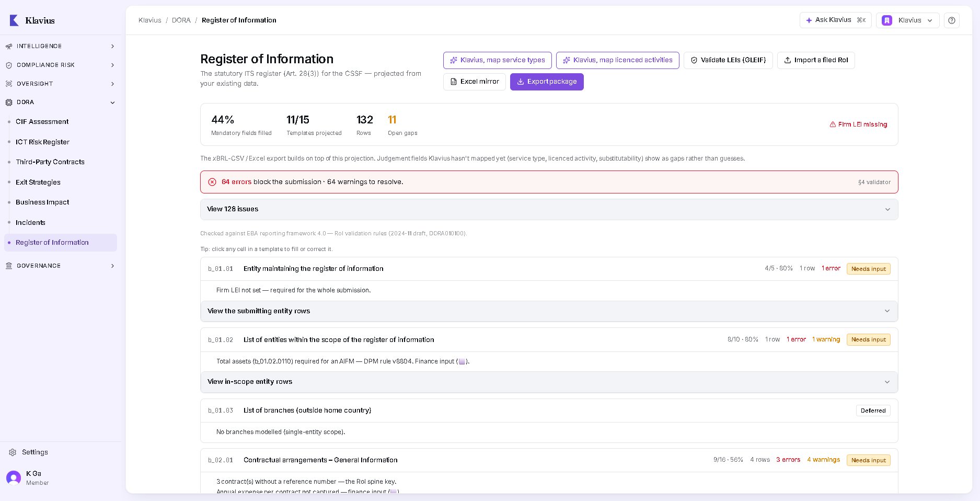Screen dimensions: 980x501
Task: Open the help question-mark icon
Action: 952,20
